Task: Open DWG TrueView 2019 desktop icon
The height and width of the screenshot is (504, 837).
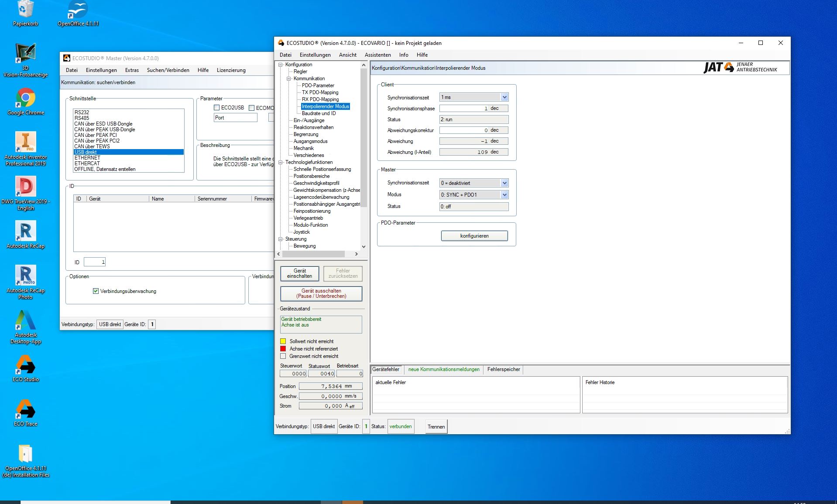Action: (x=25, y=193)
